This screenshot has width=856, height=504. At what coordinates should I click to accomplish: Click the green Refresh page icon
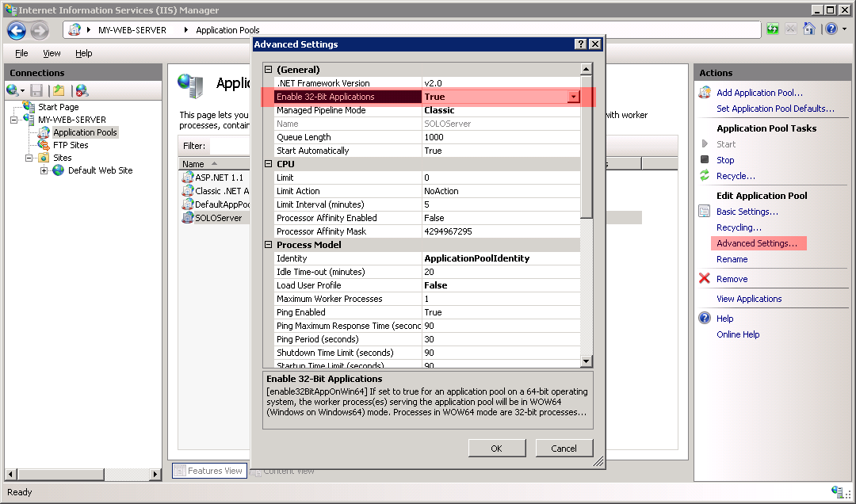[773, 29]
